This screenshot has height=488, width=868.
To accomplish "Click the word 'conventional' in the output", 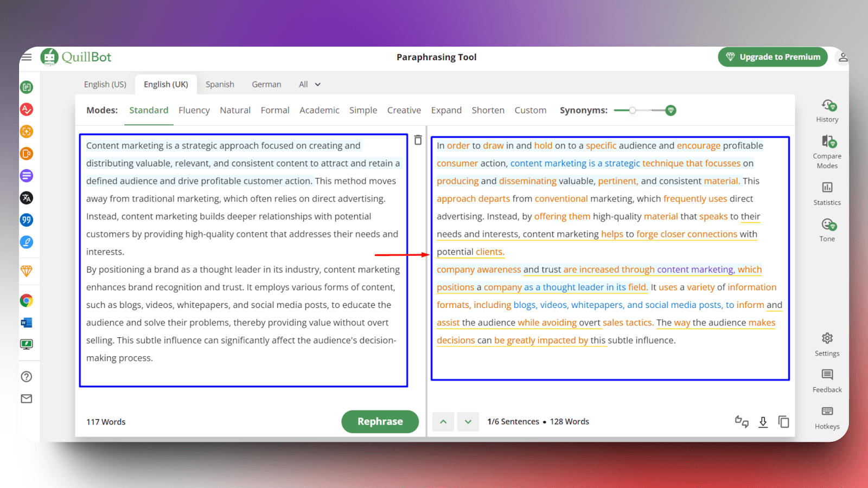I will click(561, 199).
